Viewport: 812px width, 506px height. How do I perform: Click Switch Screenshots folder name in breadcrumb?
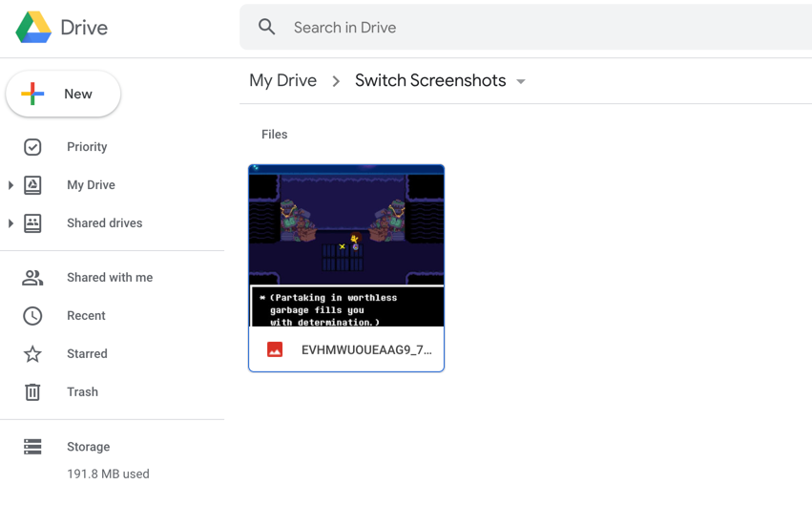[430, 81]
